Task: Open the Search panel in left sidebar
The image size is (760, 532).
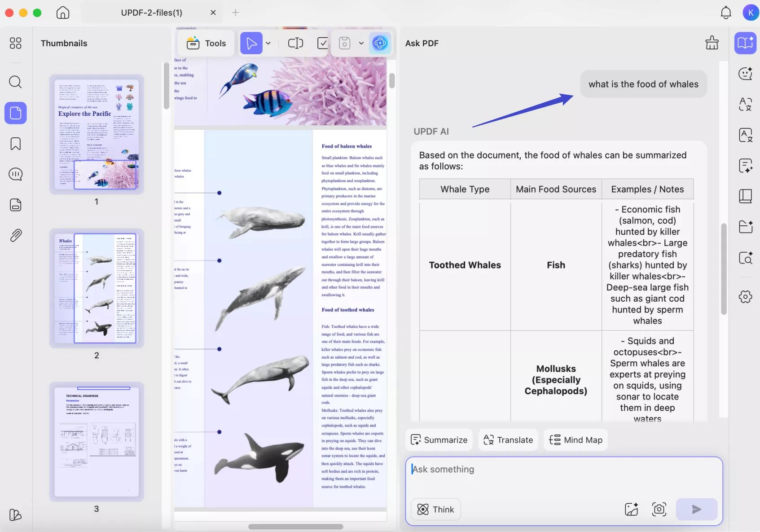Action: pos(15,82)
